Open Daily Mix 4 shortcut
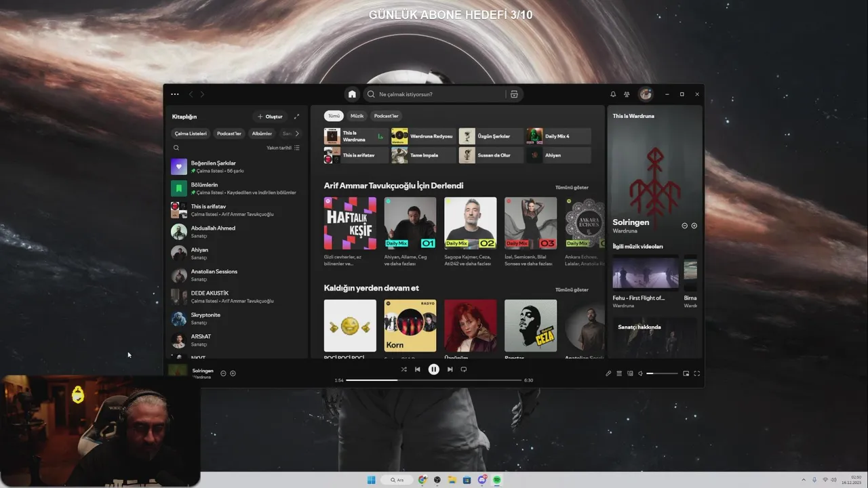The height and width of the screenshot is (488, 868). click(x=559, y=136)
